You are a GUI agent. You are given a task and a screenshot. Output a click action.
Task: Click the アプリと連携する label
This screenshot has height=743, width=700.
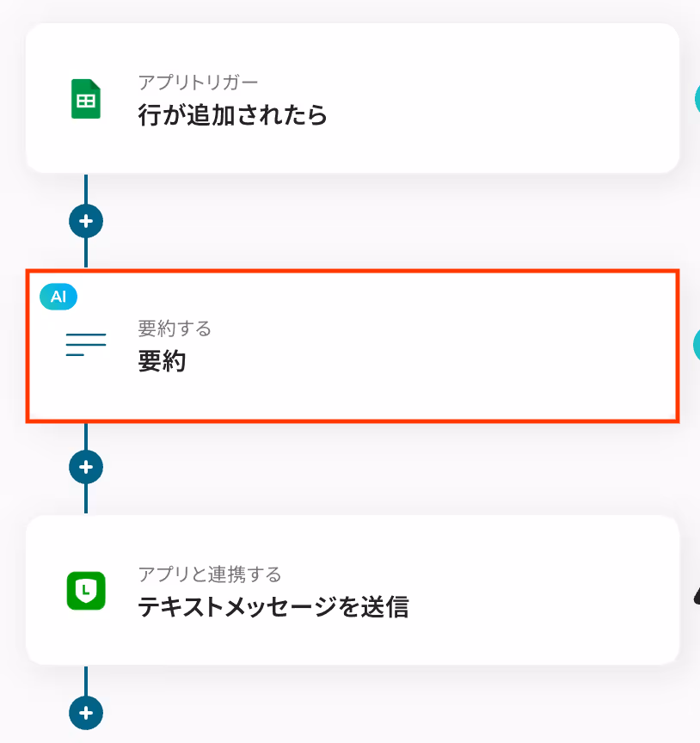click(210, 574)
